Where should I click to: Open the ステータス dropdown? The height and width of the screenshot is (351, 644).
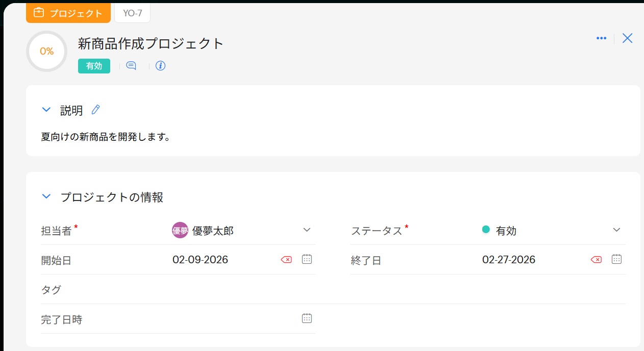pyautogui.click(x=616, y=230)
